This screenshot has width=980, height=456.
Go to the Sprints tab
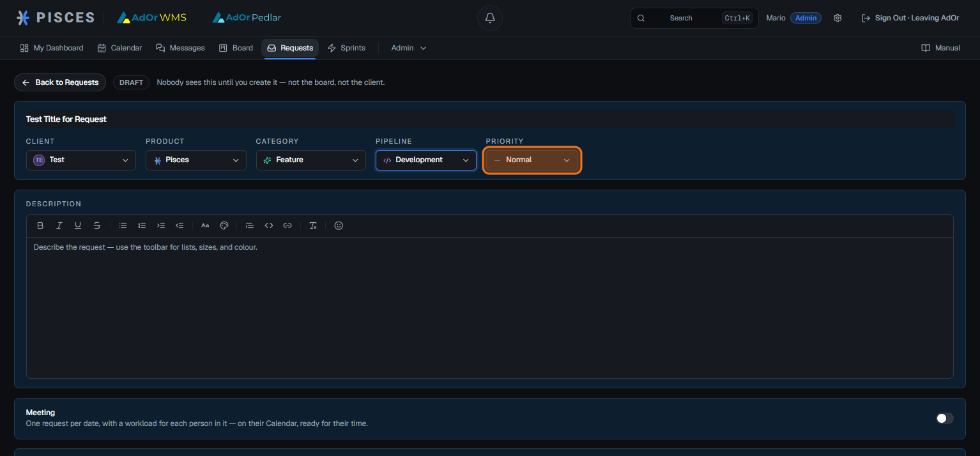346,48
